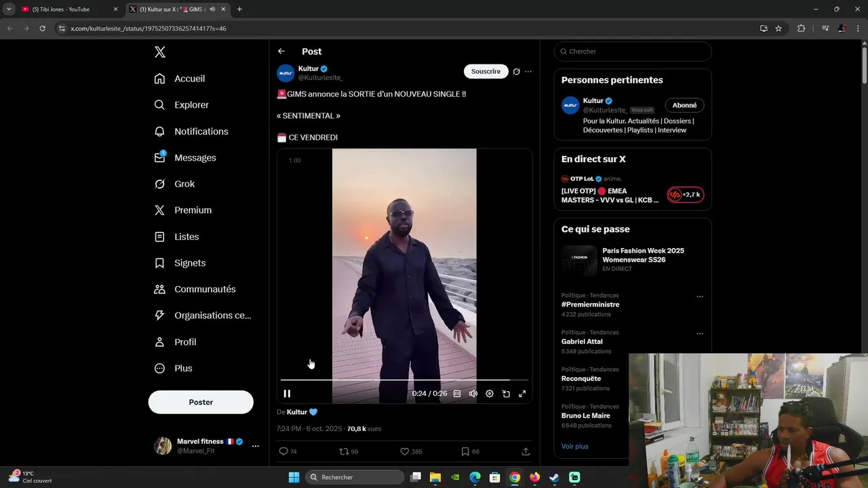Open Notifications in the sidebar
The height and width of the screenshot is (488, 868).
[x=191, y=131]
